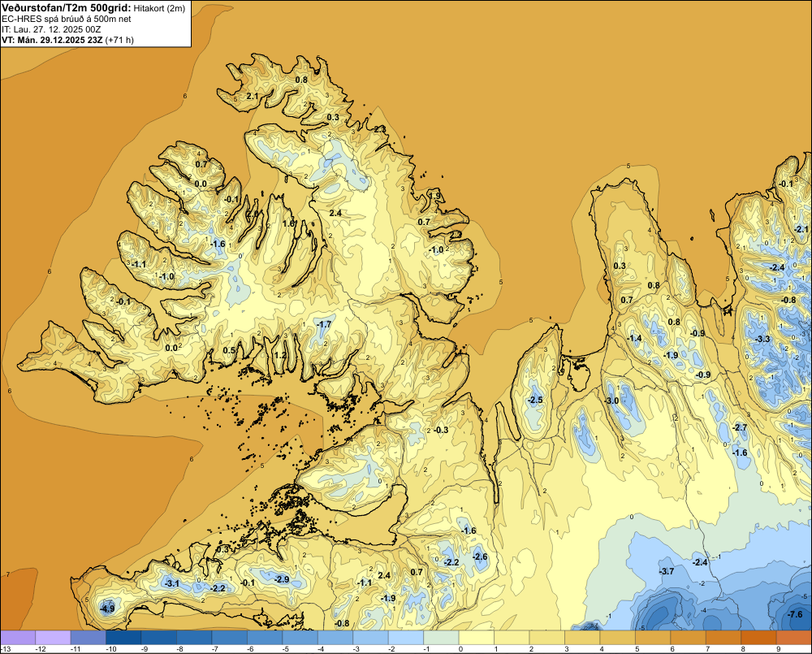Viewport: 812px width, 654px height.
Task: Click the -1.7 temperature value on the map
Action: (324, 324)
